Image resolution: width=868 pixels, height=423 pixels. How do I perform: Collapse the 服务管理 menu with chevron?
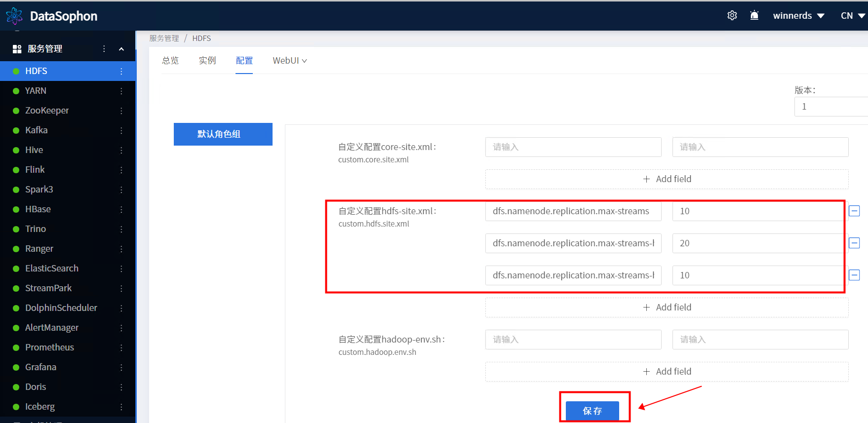[121, 49]
